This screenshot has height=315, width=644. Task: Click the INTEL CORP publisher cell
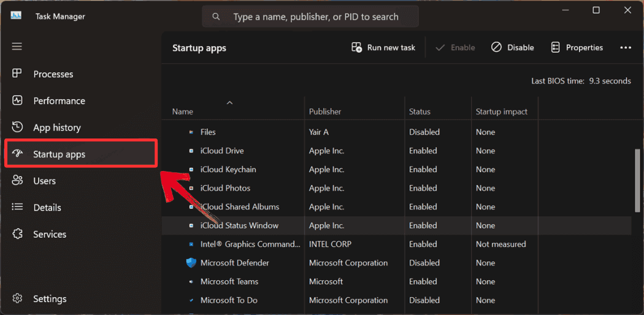(330, 244)
